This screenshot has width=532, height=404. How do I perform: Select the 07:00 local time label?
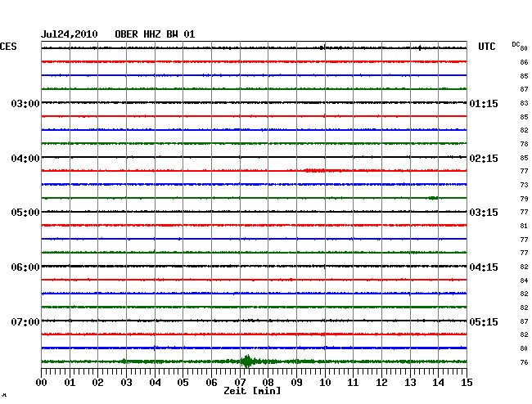pyautogui.click(x=25, y=321)
